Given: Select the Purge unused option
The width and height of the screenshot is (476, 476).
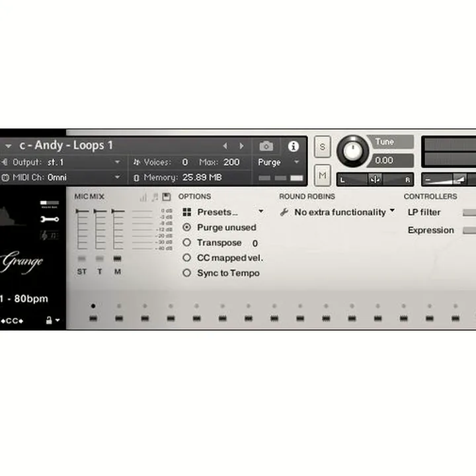Looking at the screenshot, I should pyautogui.click(x=186, y=227).
